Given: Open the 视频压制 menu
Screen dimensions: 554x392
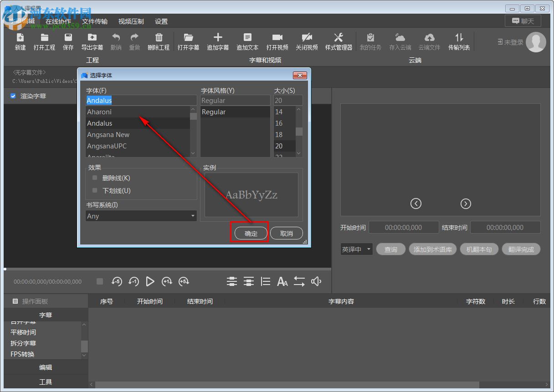Looking at the screenshot, I should click(x=131, y=21).
